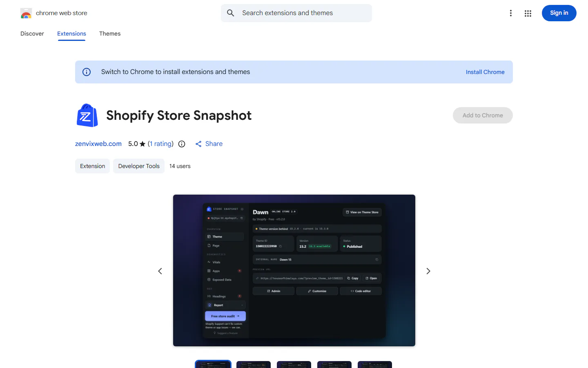Click the rating star icon
588x368 pixels.
(x=143, y=144)
